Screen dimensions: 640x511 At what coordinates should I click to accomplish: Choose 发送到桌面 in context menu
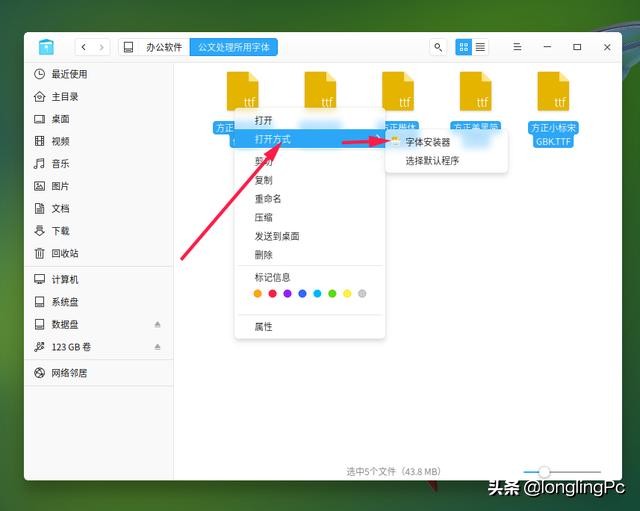(x=310, y=236)
